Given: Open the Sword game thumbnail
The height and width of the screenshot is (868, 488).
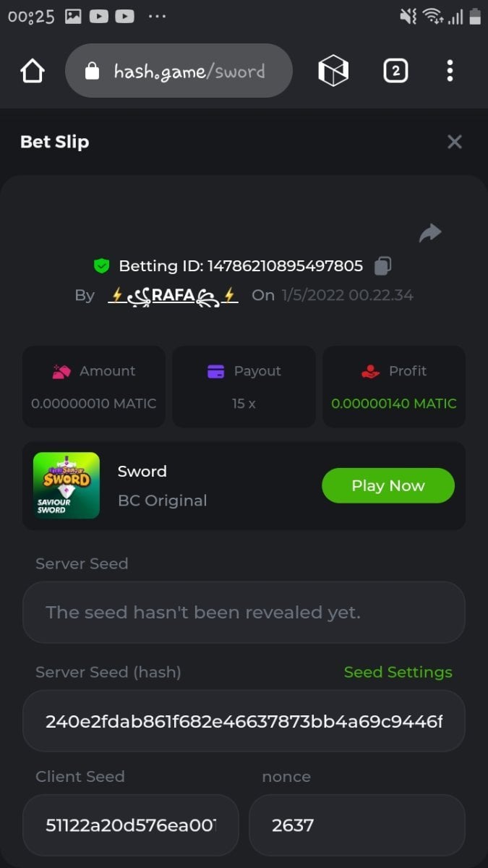Looking at the screenshot, I should (67, 485).
